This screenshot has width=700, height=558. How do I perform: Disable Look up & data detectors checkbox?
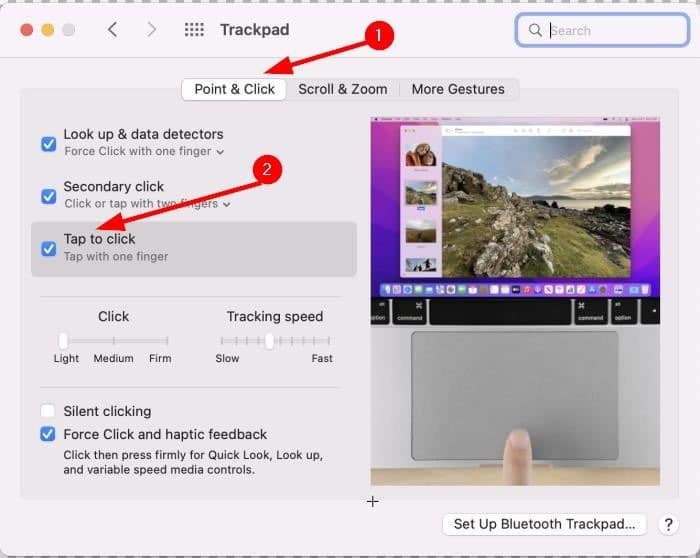[x=48, y=143]
